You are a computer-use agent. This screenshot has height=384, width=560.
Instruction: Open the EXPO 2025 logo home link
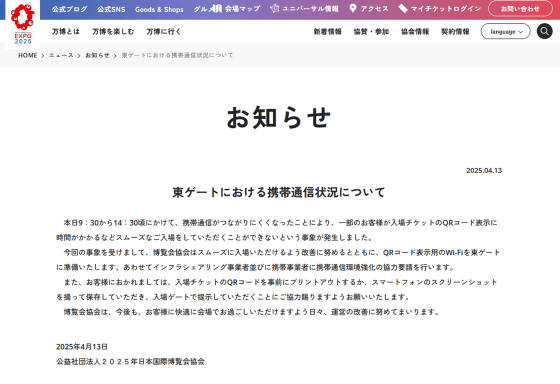[23, 24]
